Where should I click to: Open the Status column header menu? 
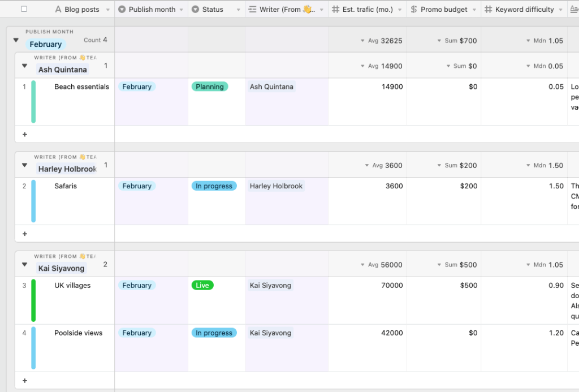pos(237,9)
